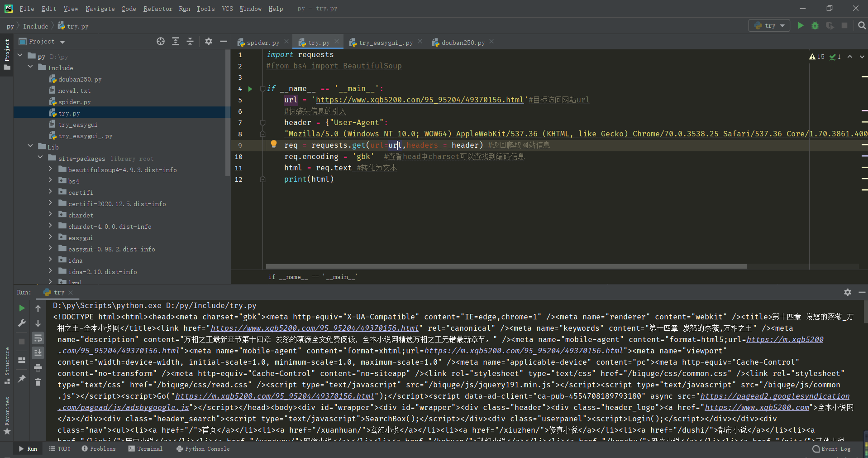Open the File menu
The height and width of the screenshot is (458, 868).
point(27,9)
